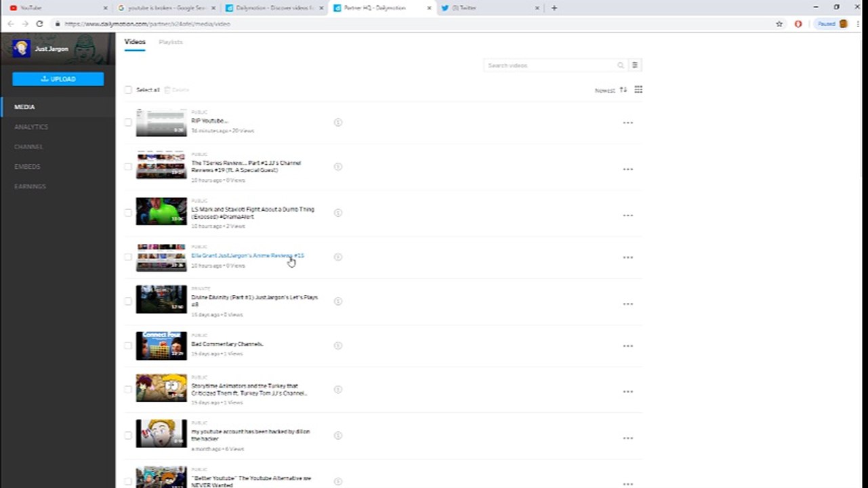Open more options for Anime Reviews #15
Screen dimensions: 868x488
628,258
